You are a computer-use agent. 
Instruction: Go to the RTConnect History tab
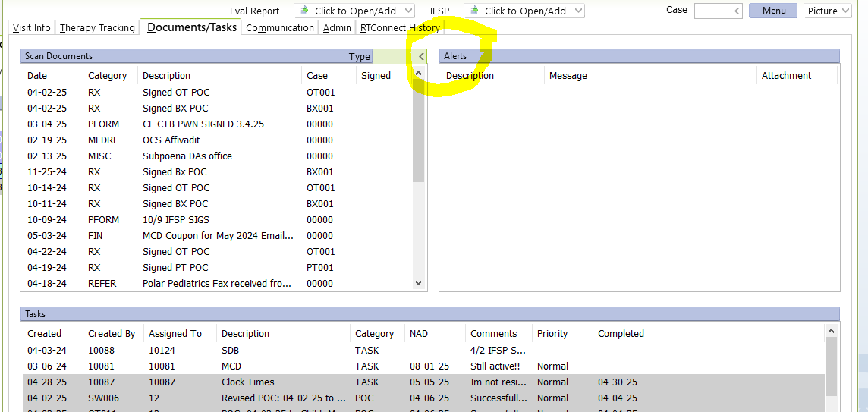(x=400, y=28)
